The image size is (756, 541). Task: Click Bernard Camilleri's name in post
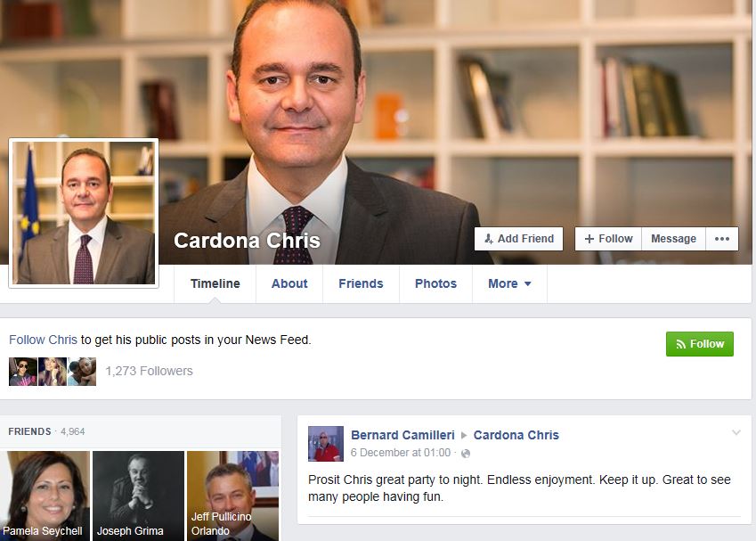pyautogui.click(x=402, y=435)
